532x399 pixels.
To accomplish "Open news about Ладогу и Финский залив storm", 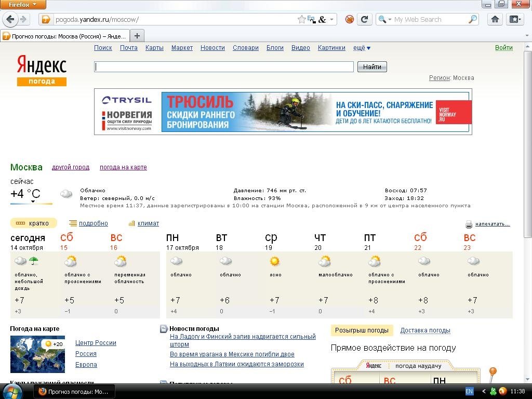I will pos(243,340).
